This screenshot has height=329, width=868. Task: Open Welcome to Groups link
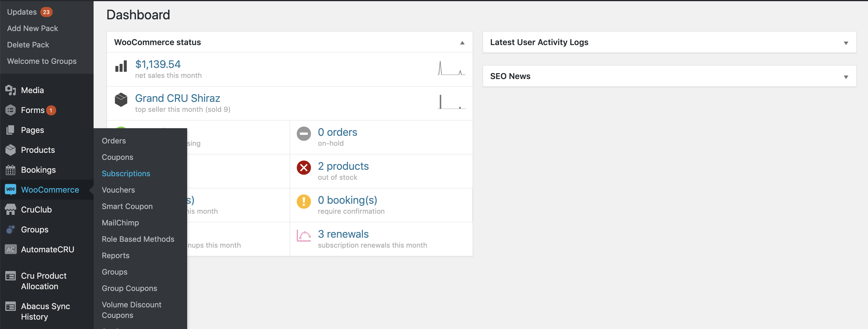click(x=42, y=61)
